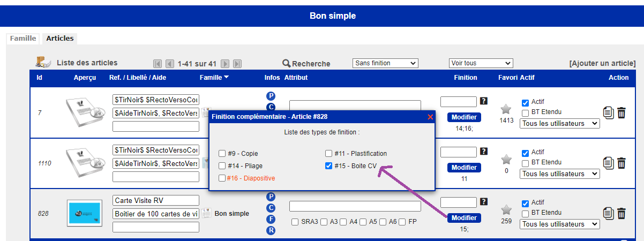The width and height of the screenshot is (644, 241).
Task: Click the blue R info badge for article 828
Action: point(271,231)
